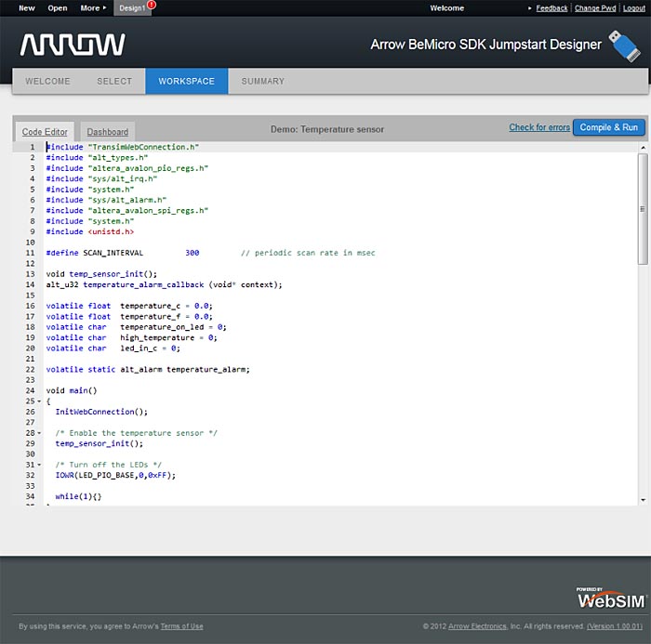Image resolution: width=651 pixels, height=644 pixels.
Task: Open the More menu
Action: (93, 7)
